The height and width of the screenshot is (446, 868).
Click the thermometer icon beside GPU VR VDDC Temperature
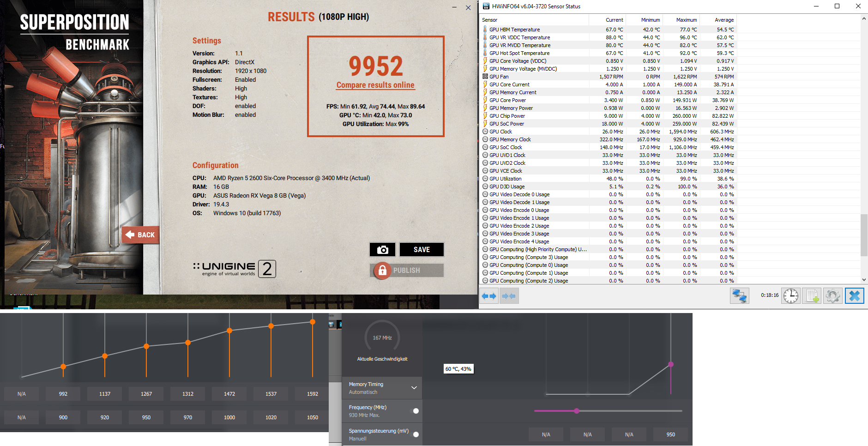point(485,37)
